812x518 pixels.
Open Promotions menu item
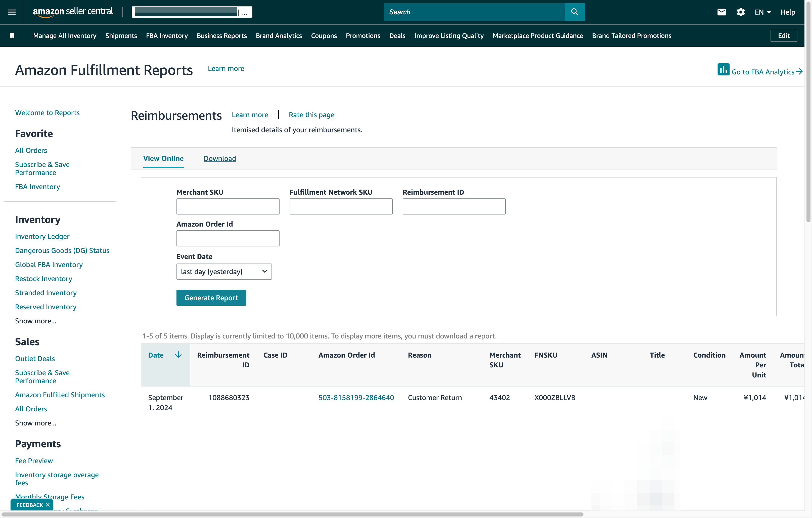point(363,36)
